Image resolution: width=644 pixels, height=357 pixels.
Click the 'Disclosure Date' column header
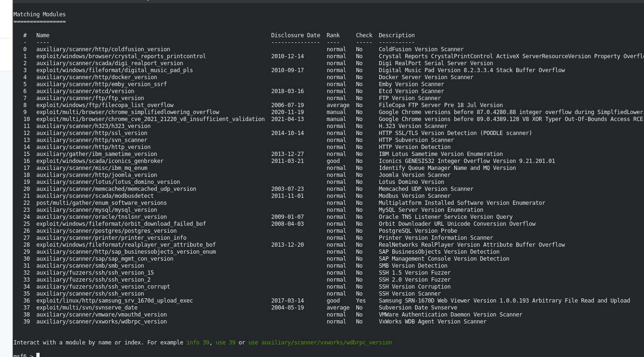coord(295,35)
